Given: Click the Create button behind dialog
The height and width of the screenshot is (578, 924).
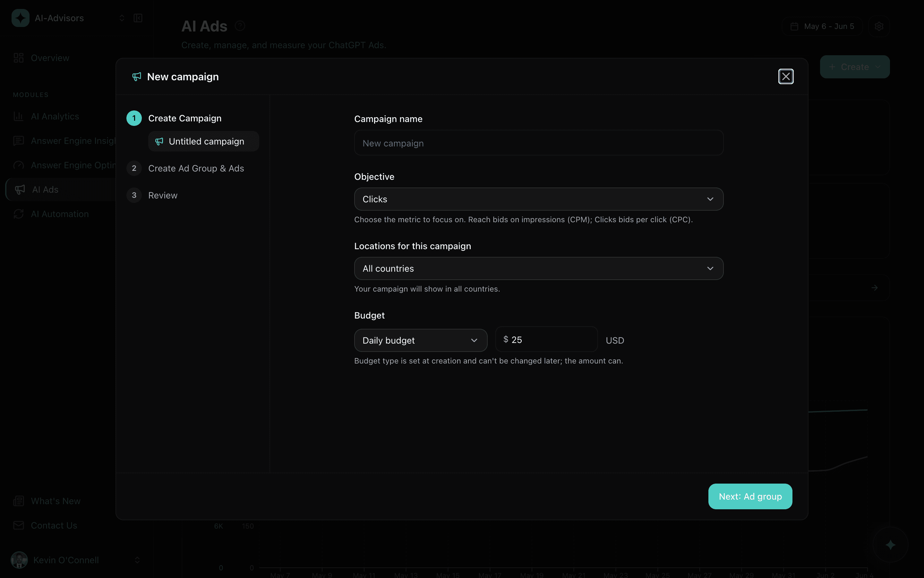Looking at the screenshot, I should tap(854, 67).
